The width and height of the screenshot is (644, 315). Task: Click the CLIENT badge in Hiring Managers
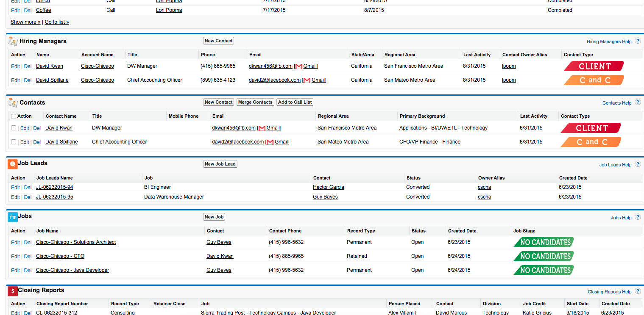(594, 66)
